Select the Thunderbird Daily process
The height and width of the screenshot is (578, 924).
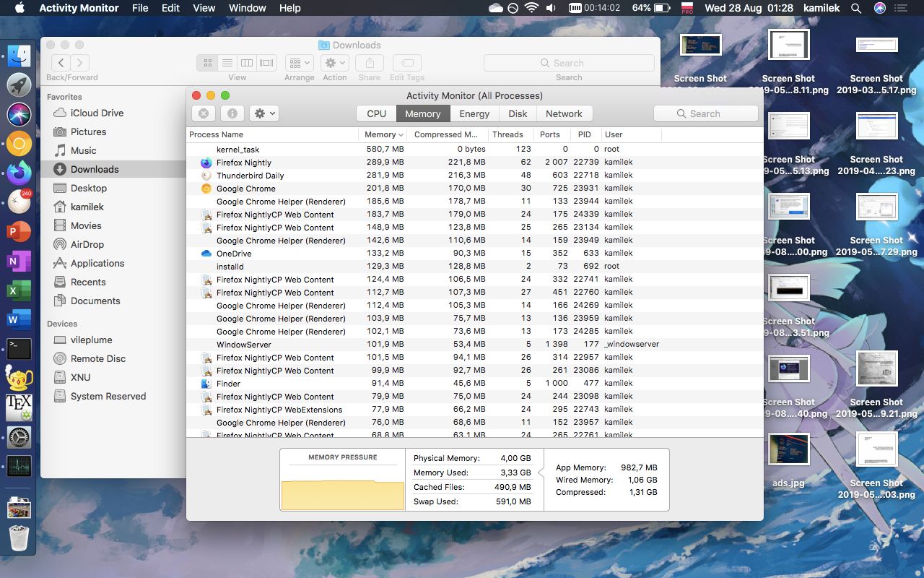(250, 176)
